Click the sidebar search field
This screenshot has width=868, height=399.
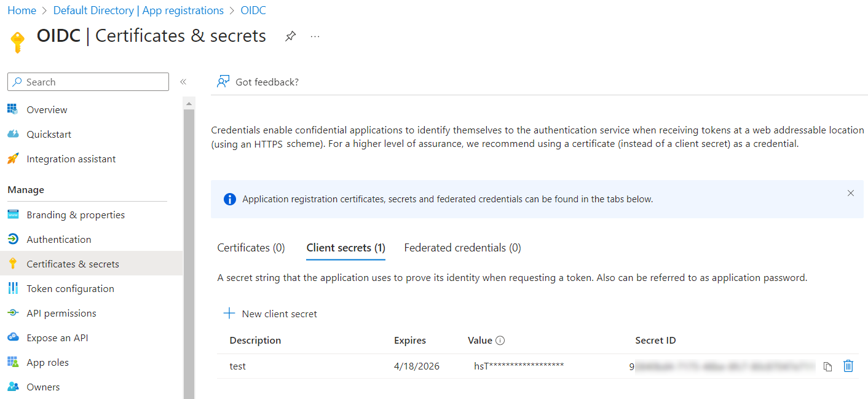(88, 81)
